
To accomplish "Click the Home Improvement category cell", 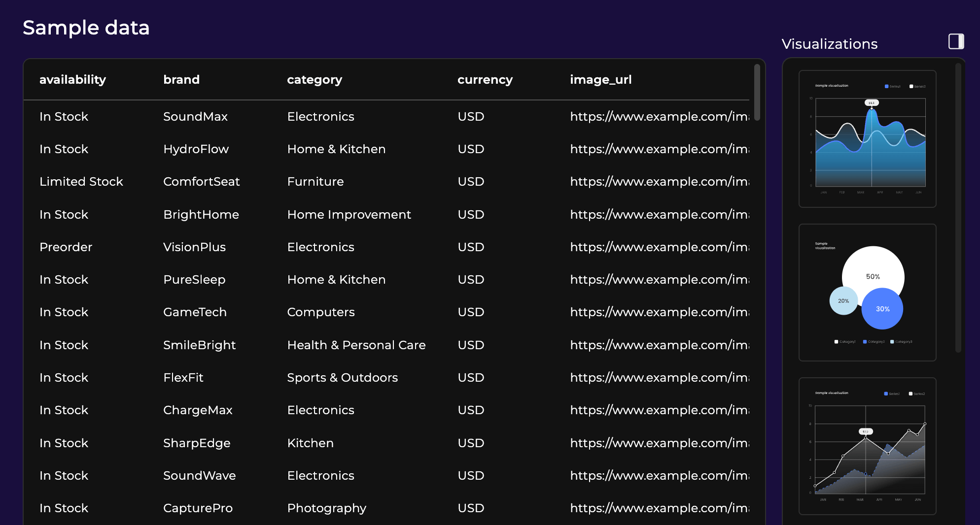I will pyautogui.click(x=349, y=215).
